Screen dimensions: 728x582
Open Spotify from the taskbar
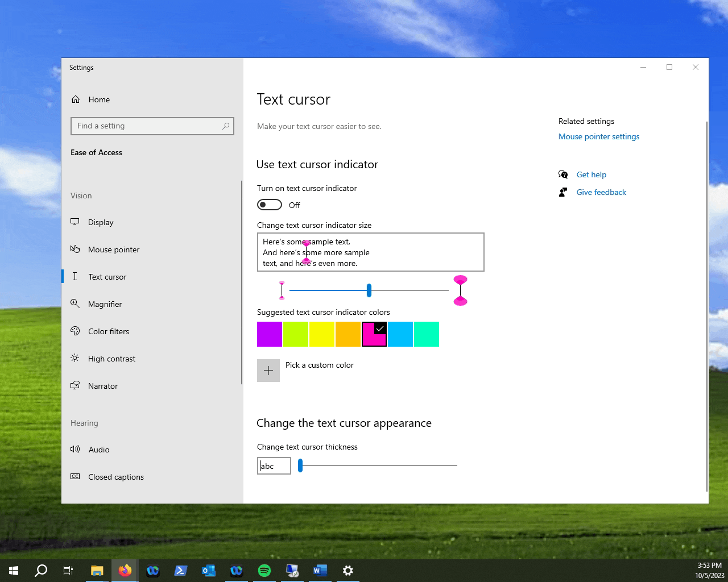(264, 570)
